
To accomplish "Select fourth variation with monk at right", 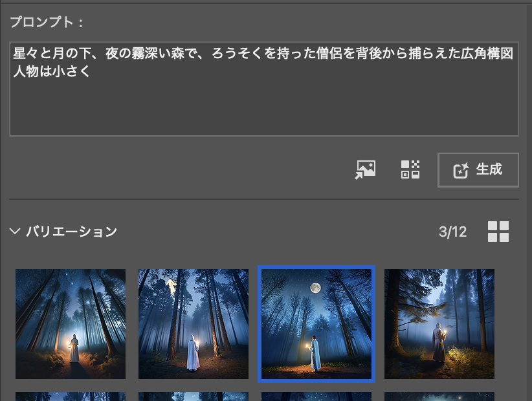I will [x=439, y=323].
